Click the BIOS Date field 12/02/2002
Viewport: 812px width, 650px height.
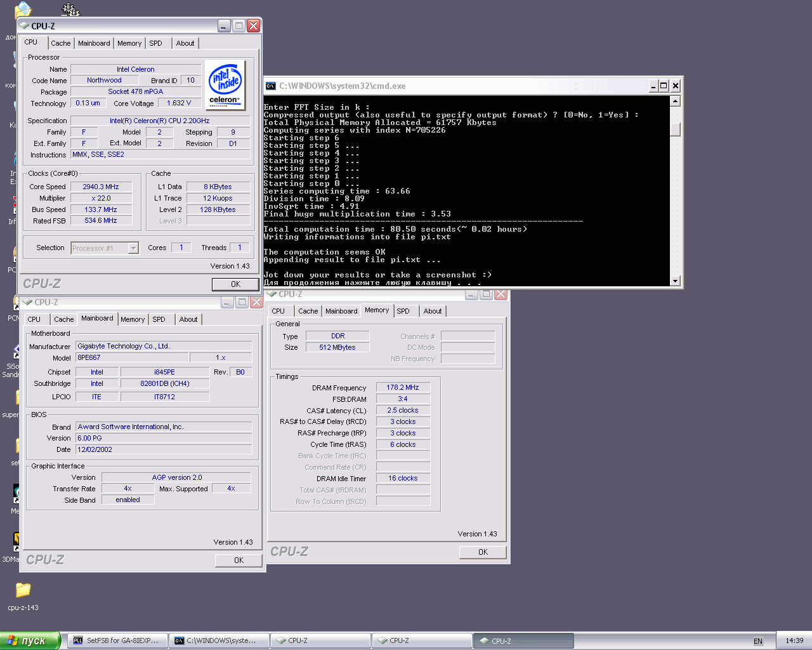point(164,449)
